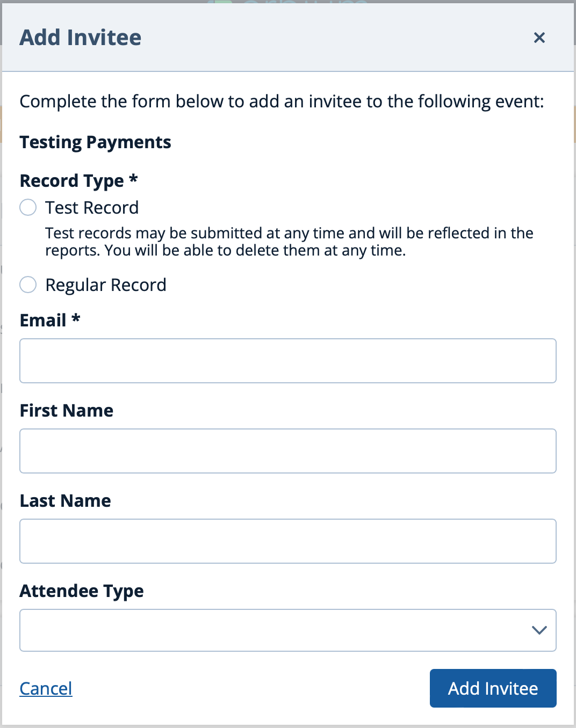Click the "Regular Record" option label

point(106,285)
